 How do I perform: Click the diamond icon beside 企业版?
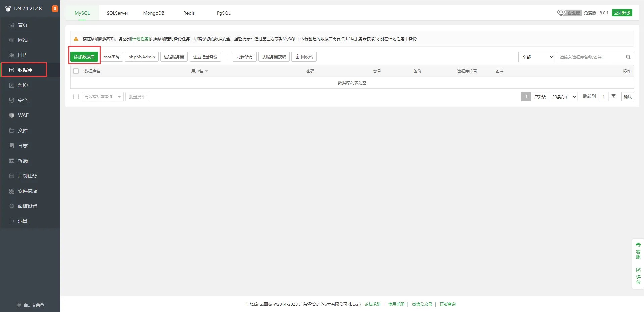(561, 13)
